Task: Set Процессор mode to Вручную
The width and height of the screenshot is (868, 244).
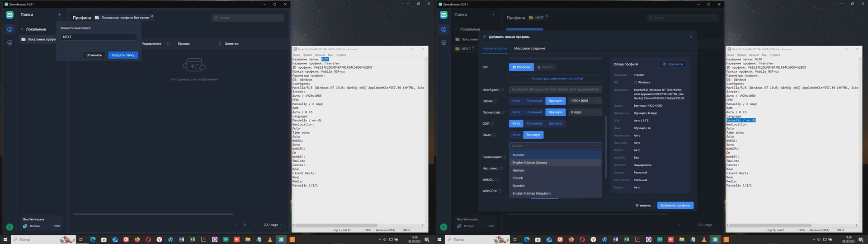Action: click(555, 112)
